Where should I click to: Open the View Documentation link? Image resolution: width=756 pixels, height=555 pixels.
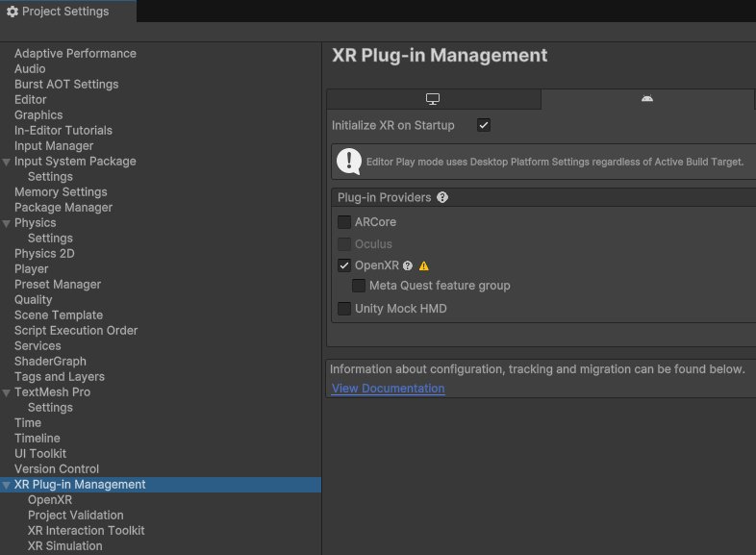pos(389,389)
